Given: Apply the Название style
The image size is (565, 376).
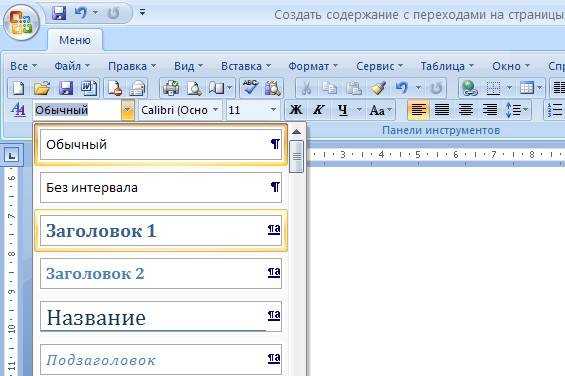Looking at the screenshot, I should pyautogui.click(x=161, y=317).
